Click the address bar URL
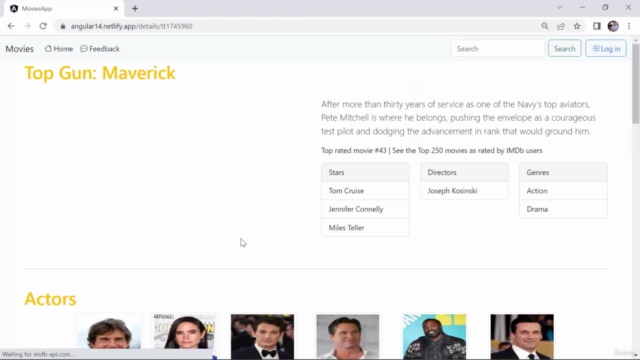The image size is (640, 360). point(131,26)
